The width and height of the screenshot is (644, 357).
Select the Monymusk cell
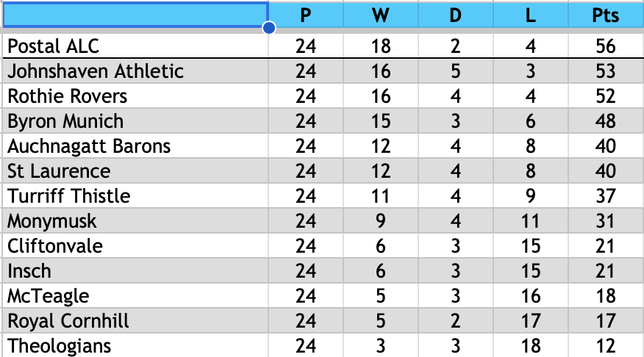click(135, 221)
